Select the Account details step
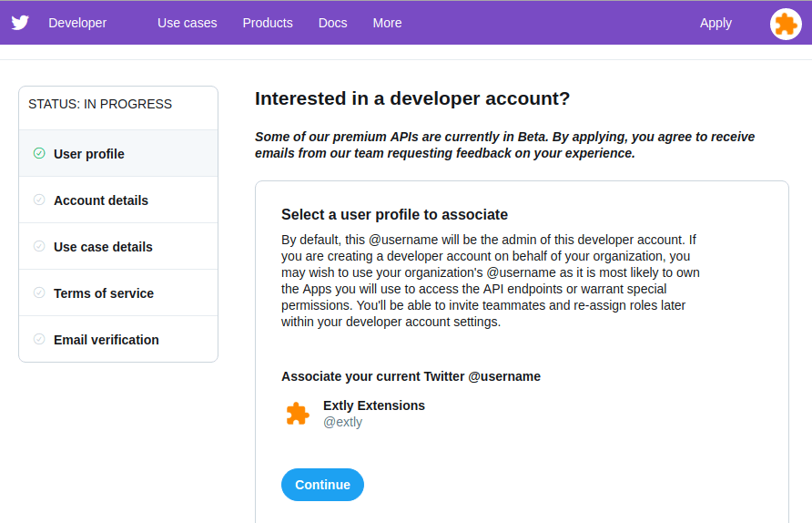 (118, 200)
